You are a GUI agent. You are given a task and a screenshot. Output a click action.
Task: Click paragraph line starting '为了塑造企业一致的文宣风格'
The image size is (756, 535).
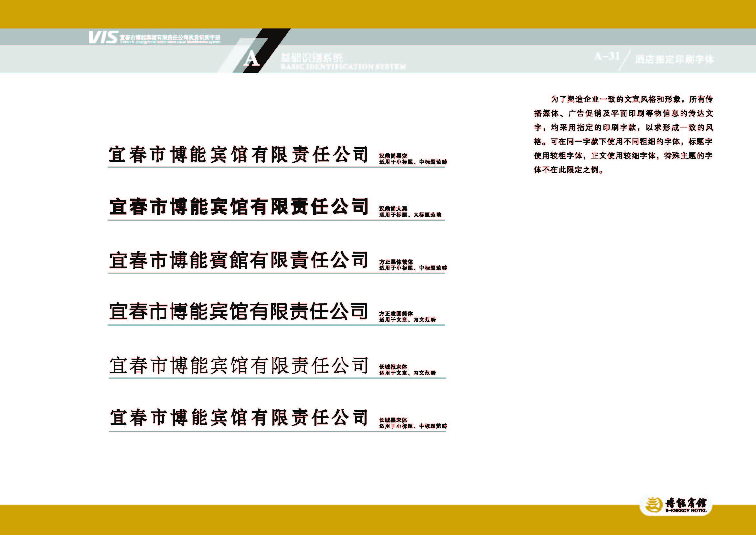(x=632, y=99)
